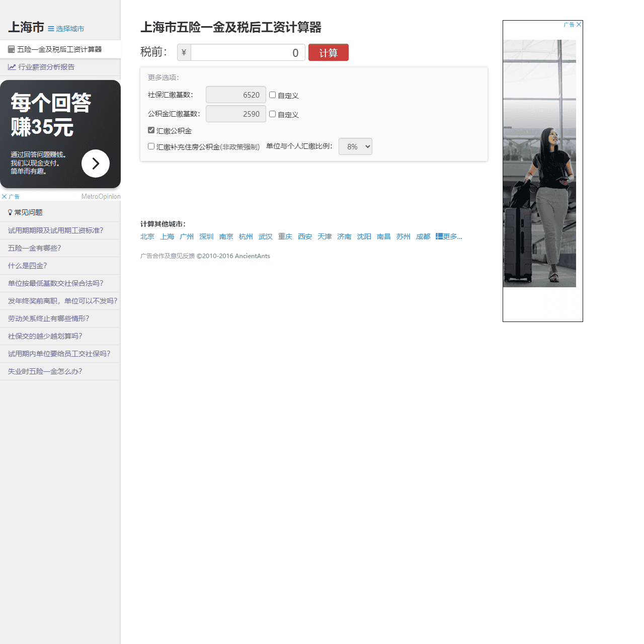
Task: Open the 单位与个人汇缴比例 dropdown
Action: [x=355, y=146]
